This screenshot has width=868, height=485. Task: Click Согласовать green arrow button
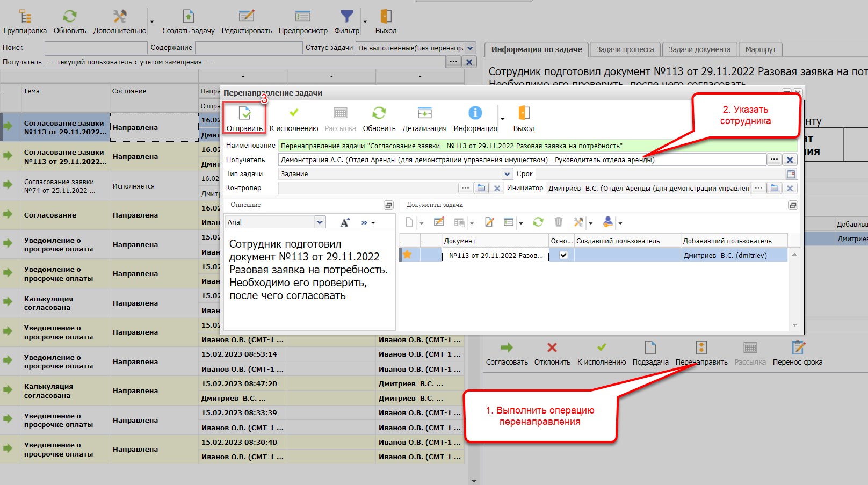click(507, 348)
